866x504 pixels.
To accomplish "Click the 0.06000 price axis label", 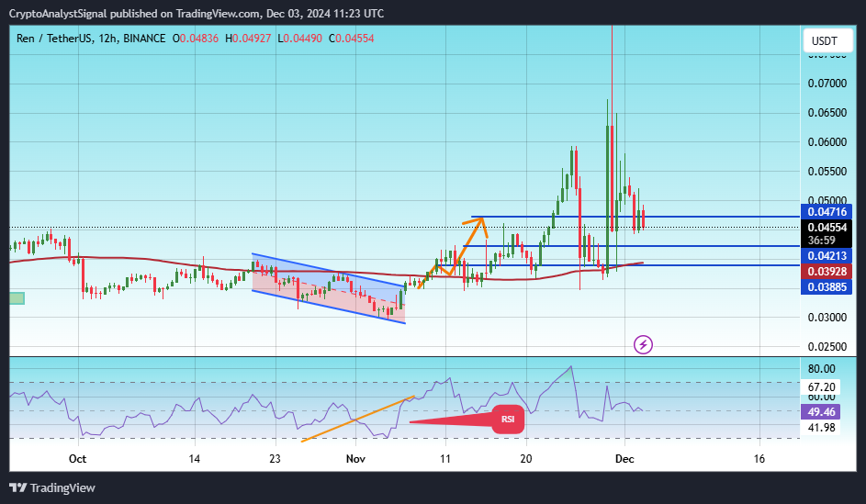I will pos(827,142).
